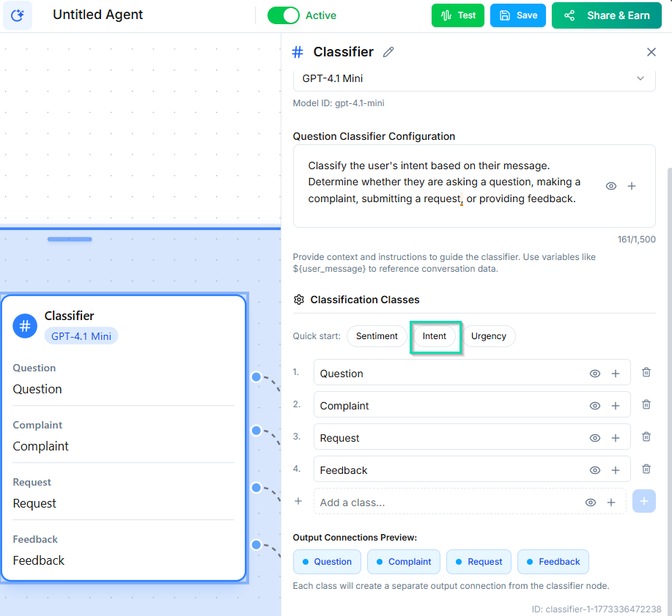The image size is (672, 616).
Task: Click the hash icon in the Classifier panel header
Action: point(297,51)
